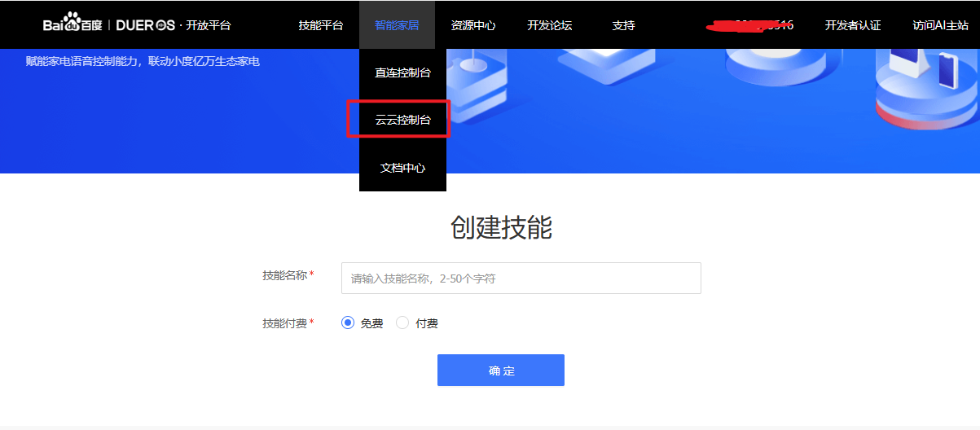The height and width of the screenshot is (430, 980).
Task: Focus the 技能名称 input field
Action: pyautogui.click(x=521, y=279)
